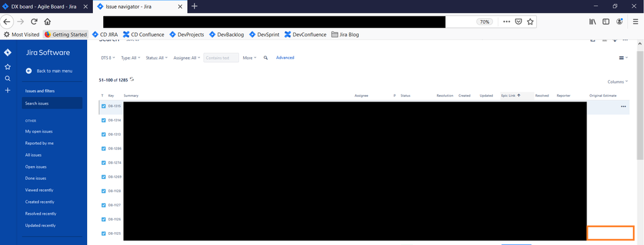644x245 pixels.
Task: Open Done issues filter
Action: click(35, 178)
